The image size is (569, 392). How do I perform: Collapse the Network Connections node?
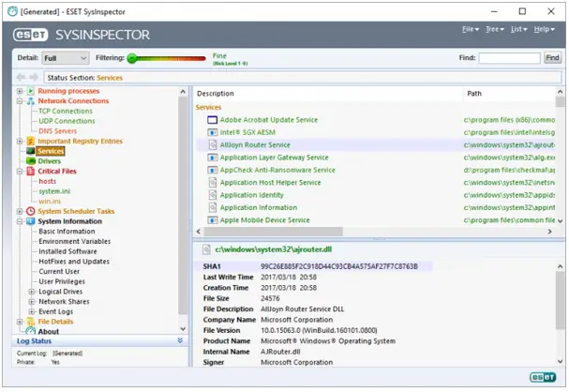tap(20, 101)
